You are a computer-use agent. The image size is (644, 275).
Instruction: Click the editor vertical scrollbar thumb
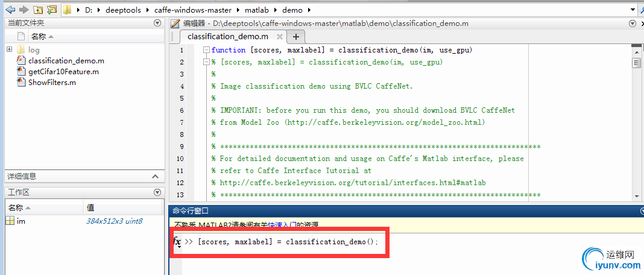[637, 63]
